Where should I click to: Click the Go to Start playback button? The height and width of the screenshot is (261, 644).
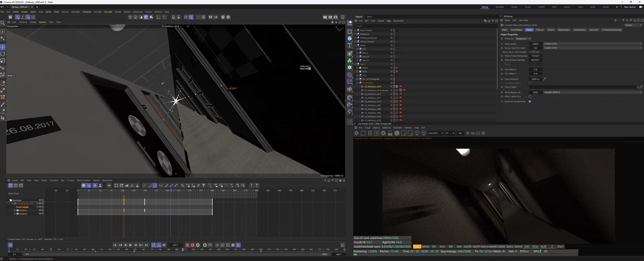[x=115, y=245]
